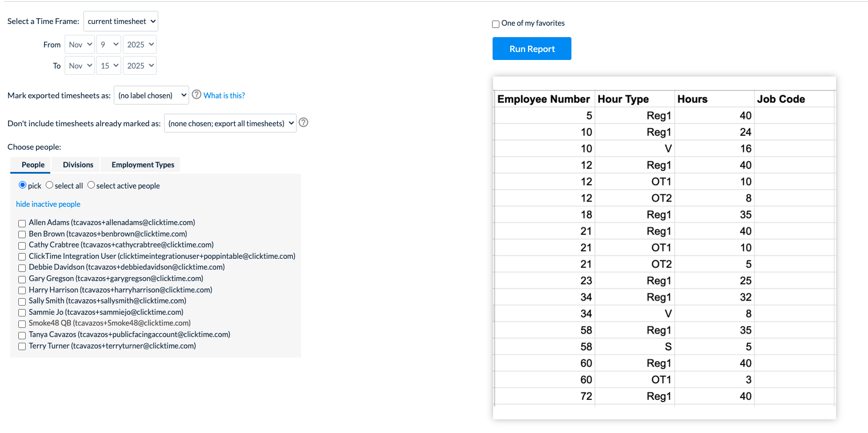Open the Employment Types tab
This screenshot has width=868, height=433.
143,165
